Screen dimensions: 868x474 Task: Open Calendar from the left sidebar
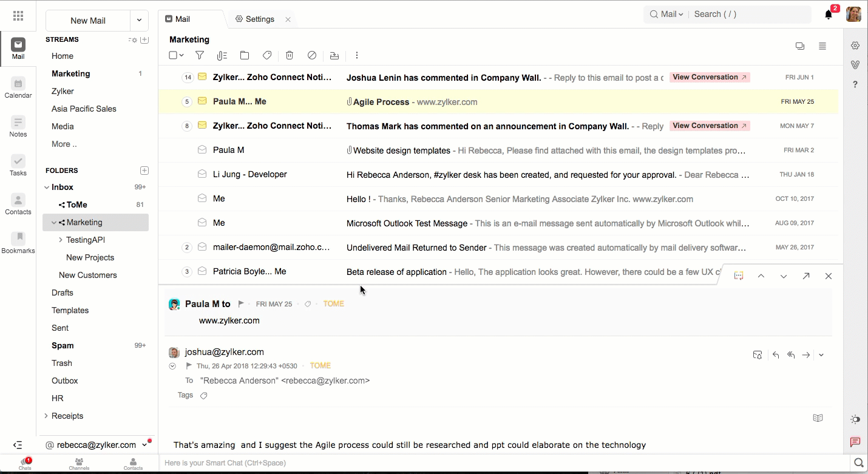[18, 88]
